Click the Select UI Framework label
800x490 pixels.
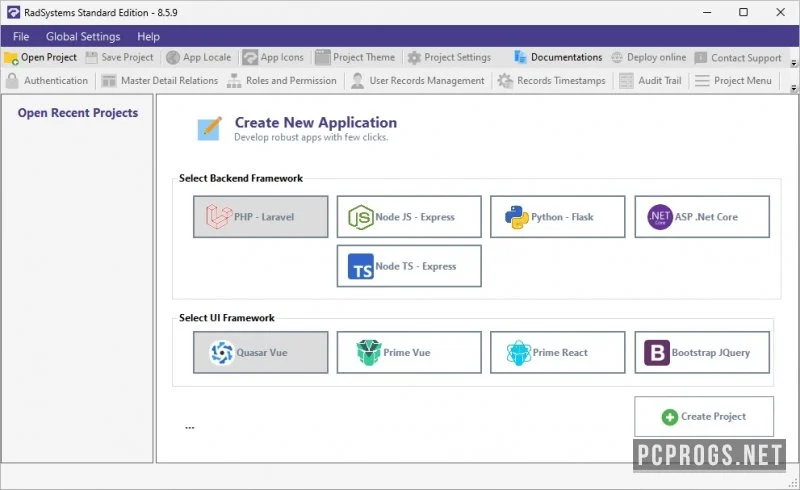[x=227, y=317]
